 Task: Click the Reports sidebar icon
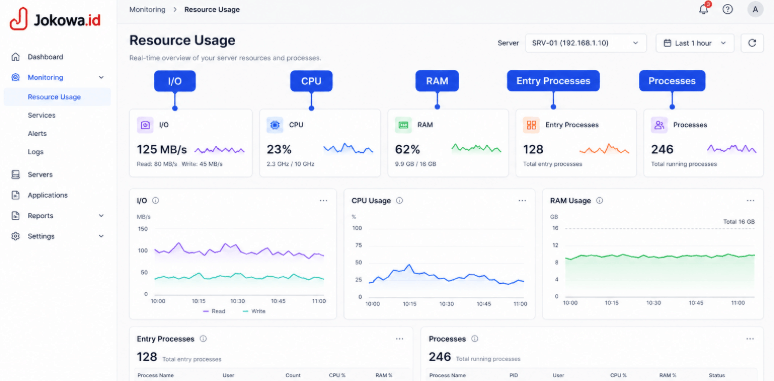16,216
